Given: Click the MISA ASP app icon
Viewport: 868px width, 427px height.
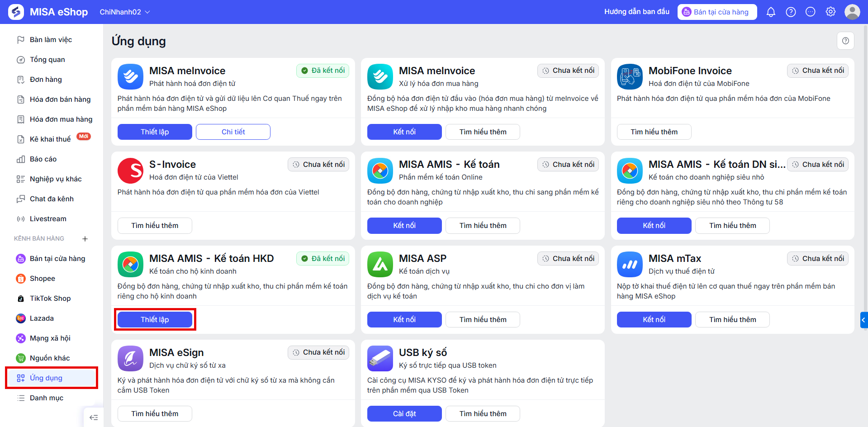Looking at the screenshot, I should click(x=380, y=264).
